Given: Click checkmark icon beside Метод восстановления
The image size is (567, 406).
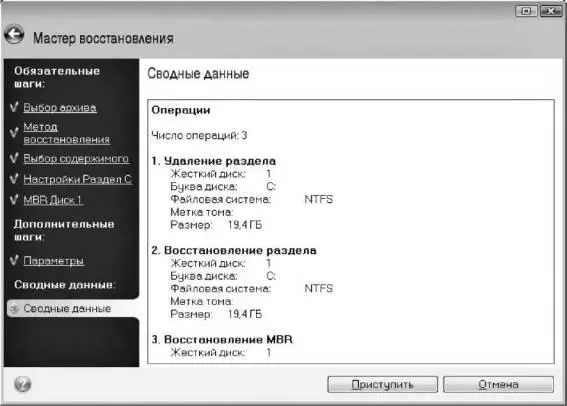Looking at the screenshot, I should (14, 133).
